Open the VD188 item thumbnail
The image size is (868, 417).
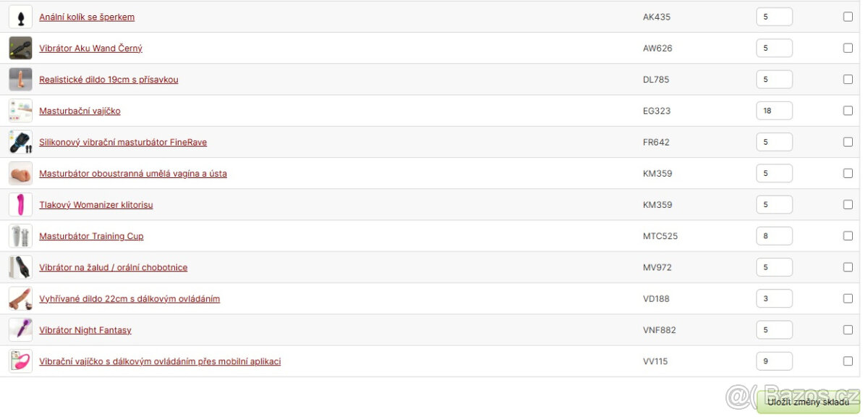tap(20, 298)
